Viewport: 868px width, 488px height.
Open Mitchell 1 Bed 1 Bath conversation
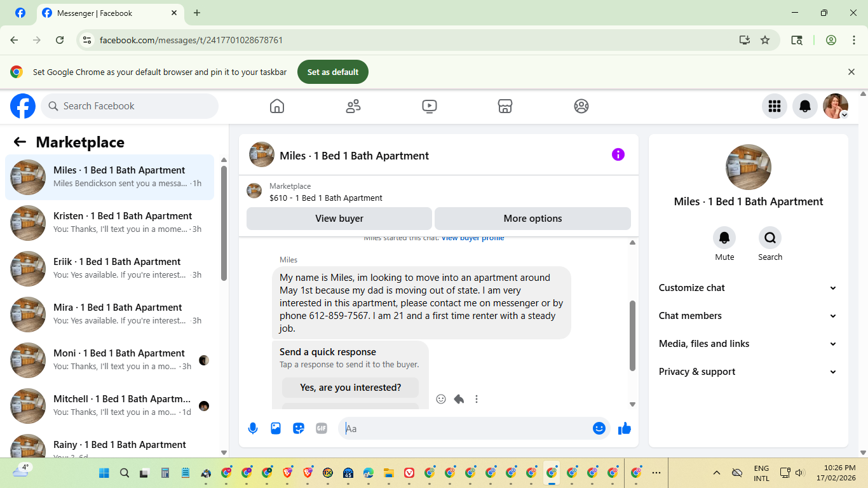(x=110, y=406)
